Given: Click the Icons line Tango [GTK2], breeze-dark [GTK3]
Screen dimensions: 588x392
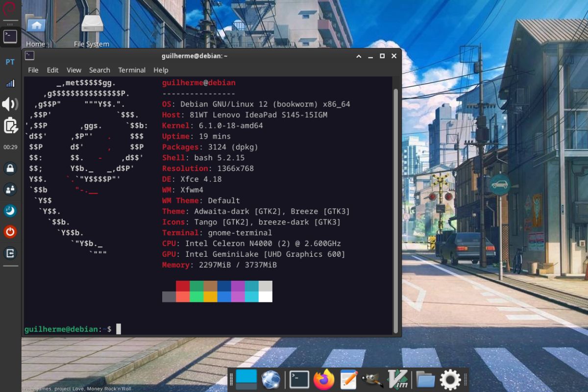Looking at the screenshot, I should coord(251,223).
